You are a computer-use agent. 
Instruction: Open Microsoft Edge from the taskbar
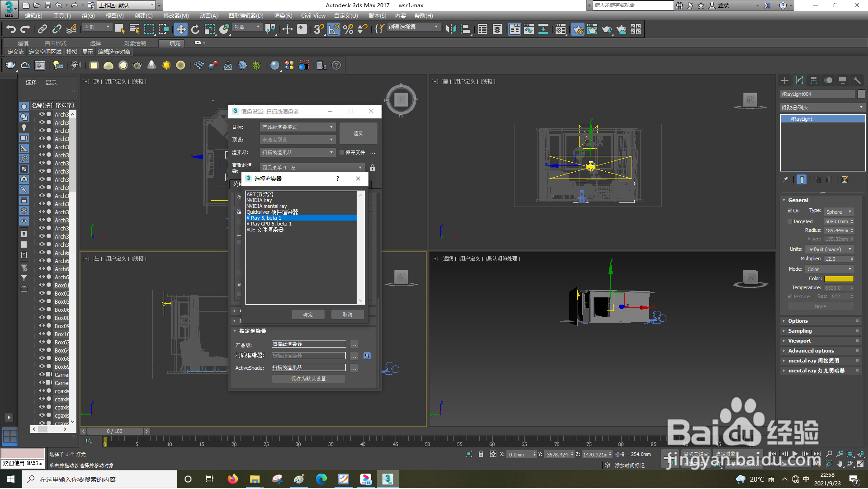point(321,480)
